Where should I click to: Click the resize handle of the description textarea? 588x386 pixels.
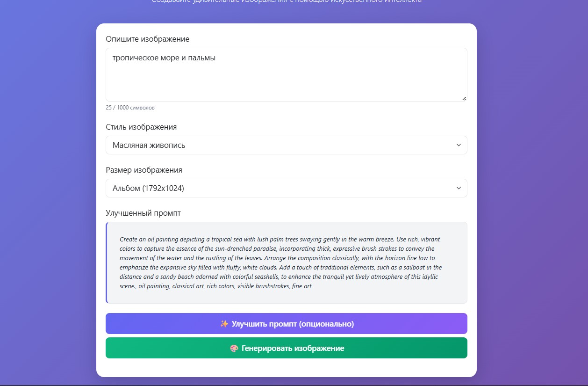[464, 98]
